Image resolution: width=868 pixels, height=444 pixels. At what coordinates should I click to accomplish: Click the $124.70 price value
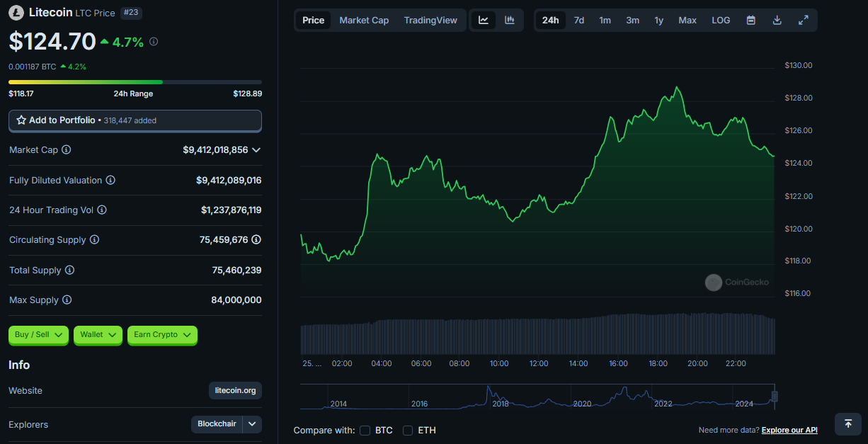52,42
